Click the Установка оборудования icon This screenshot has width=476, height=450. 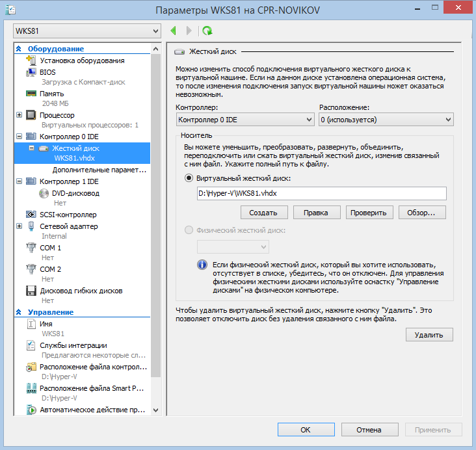pos(31,60)
